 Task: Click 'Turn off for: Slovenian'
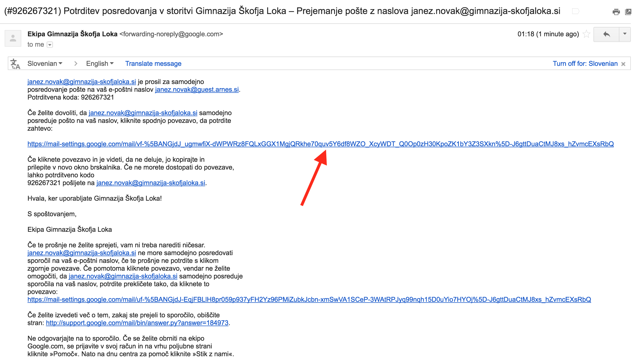(585, 64)
